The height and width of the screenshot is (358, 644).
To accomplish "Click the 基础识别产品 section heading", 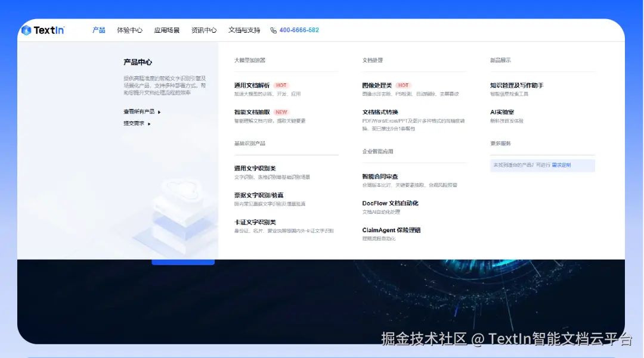I will [250, 144].
